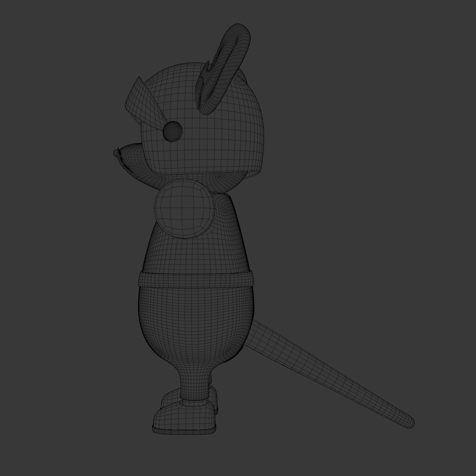Select the front shoe mesh

pos(185,416)
